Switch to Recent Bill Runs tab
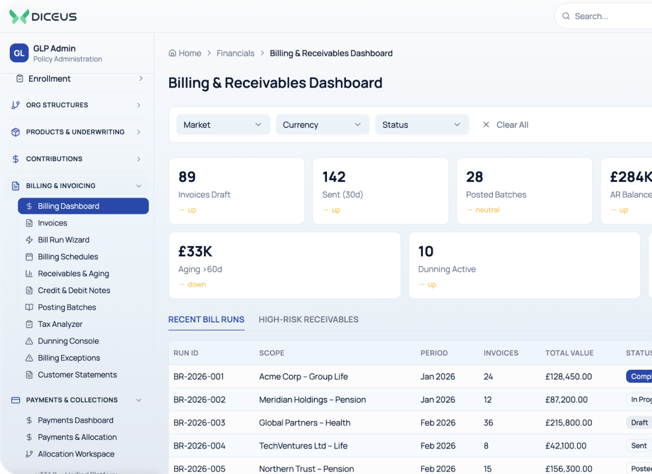This screenshot has width=652, height=474. [206, 319]
